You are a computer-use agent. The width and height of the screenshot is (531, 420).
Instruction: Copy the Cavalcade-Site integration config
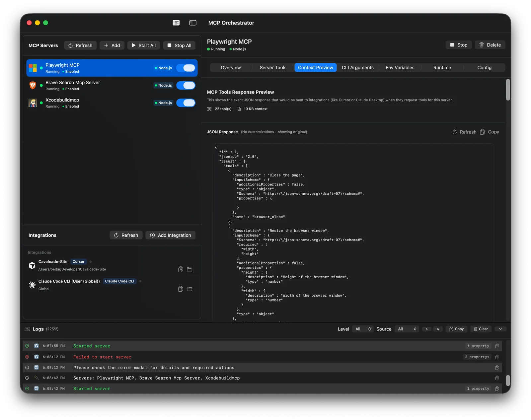[x=180, y=269]
